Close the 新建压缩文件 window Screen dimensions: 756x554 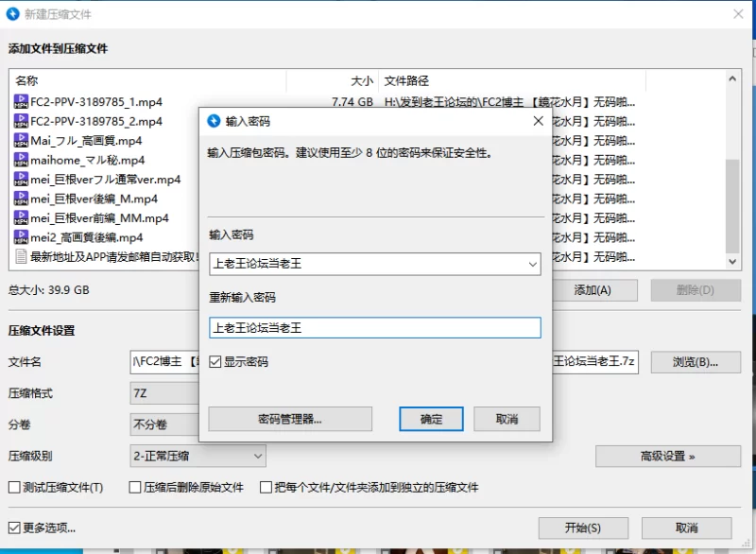[738, 14]
